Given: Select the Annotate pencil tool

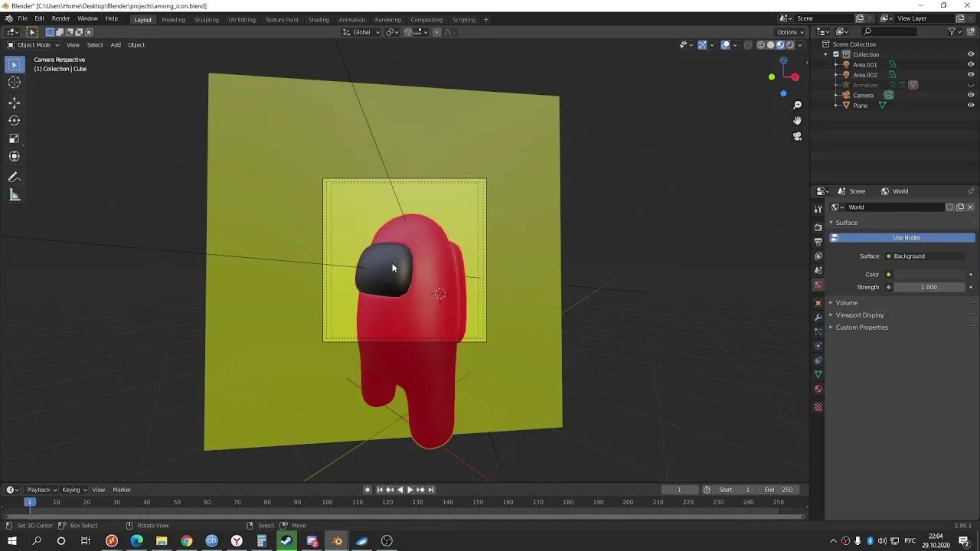Looking at the screenshot, I should [14, 177].
